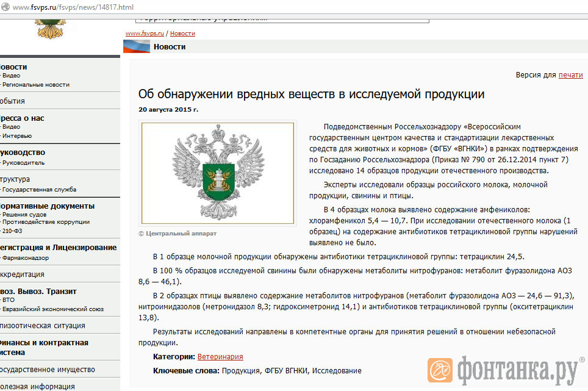Click the date 20 августа 2015 г.
Image resolution: width=588 pixels, height=391 pixels.
168,110
